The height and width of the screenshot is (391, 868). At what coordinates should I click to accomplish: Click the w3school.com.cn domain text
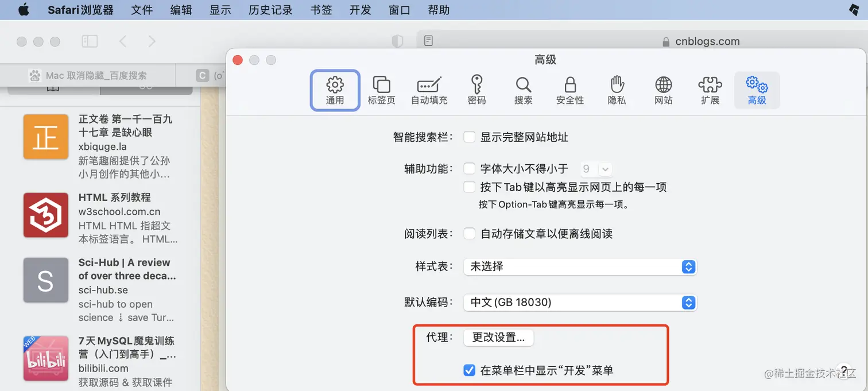click(x=119, y=211)
